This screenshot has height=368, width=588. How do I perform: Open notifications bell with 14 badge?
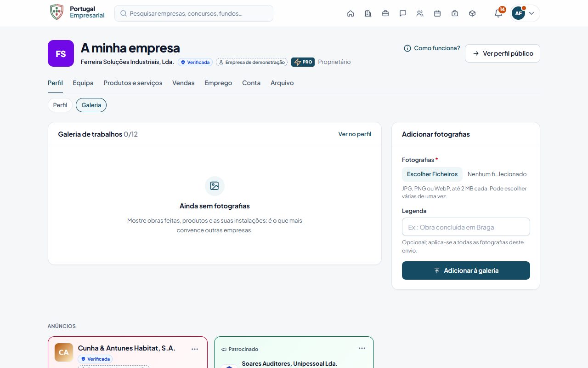(498, 13)
